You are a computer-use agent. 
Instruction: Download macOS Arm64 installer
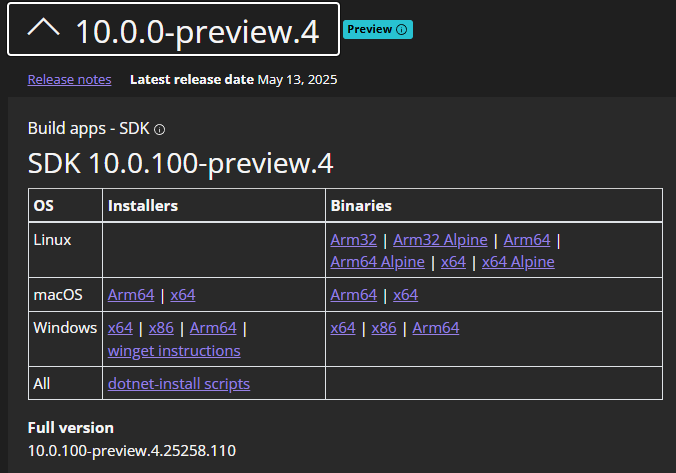tap(131, 295)
